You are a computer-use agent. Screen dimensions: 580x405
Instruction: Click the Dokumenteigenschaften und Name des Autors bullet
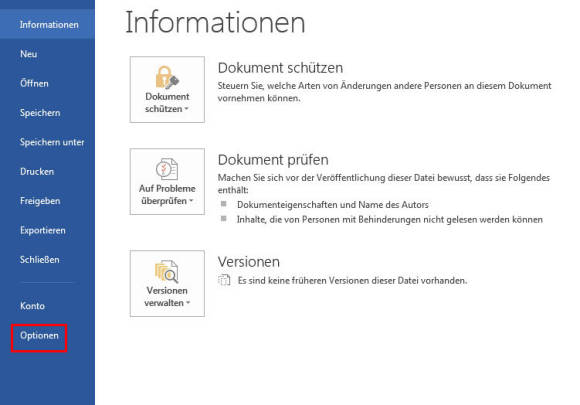click(333, 205)
